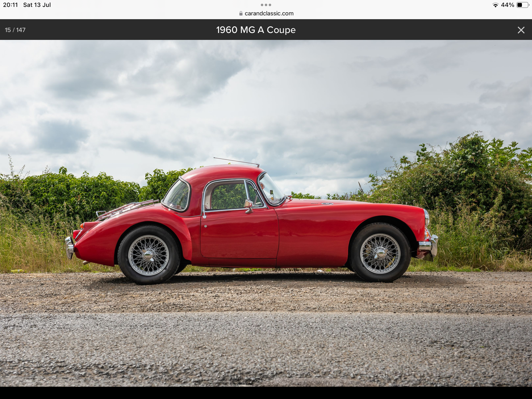Tap the Sat 13 Jul date
The width and height of the screenshot is (532, 399).
(x=37, y=5)
